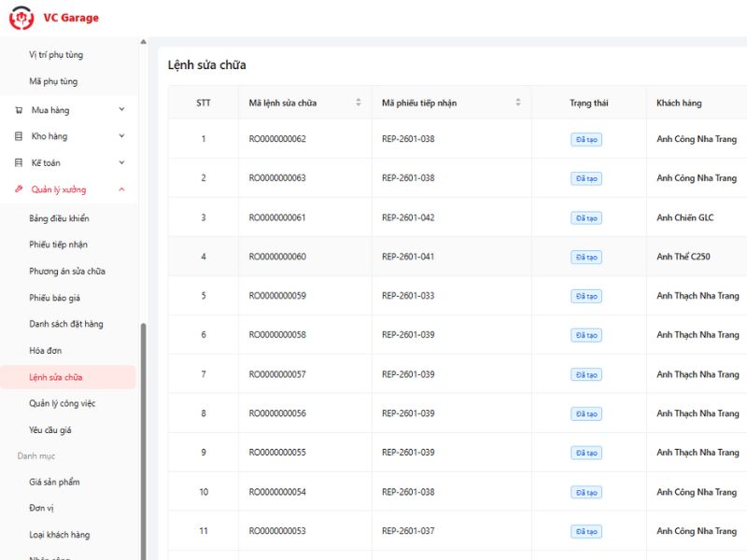Screen dimensions: 747x560
Task: Expand the Kế toán menu chevron
Action: tap(121, 162)
